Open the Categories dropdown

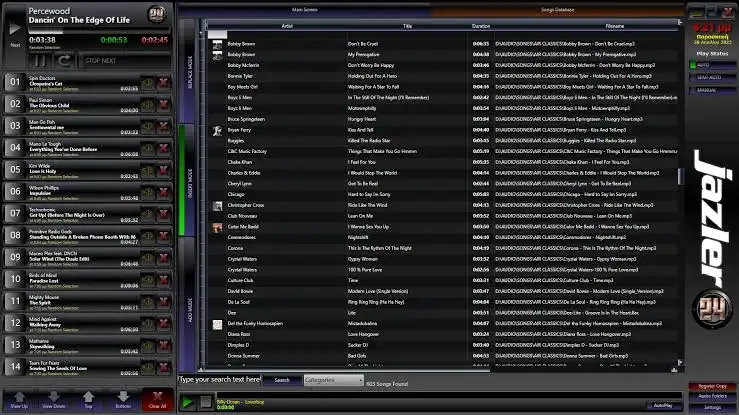[334, 380]
